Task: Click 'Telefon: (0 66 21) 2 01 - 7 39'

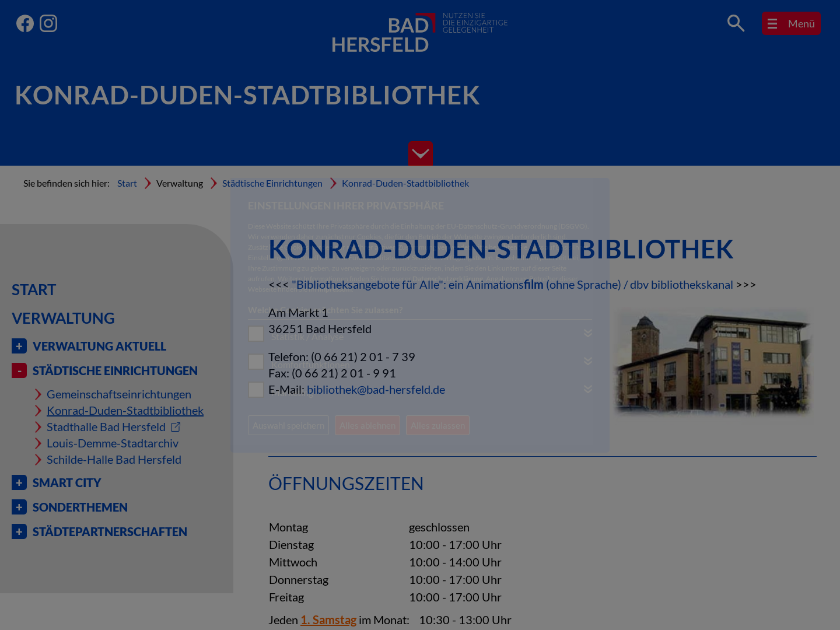Action: point(342,357)
